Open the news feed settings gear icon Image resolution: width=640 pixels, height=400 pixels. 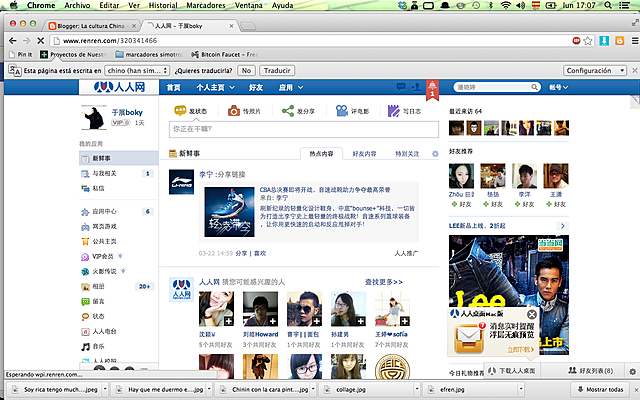pos(435,154)
